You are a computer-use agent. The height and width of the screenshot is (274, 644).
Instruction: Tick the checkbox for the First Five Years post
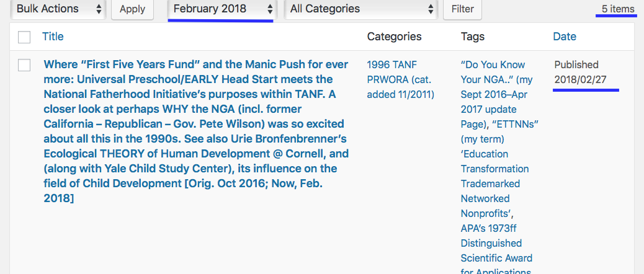pos(24,65)
